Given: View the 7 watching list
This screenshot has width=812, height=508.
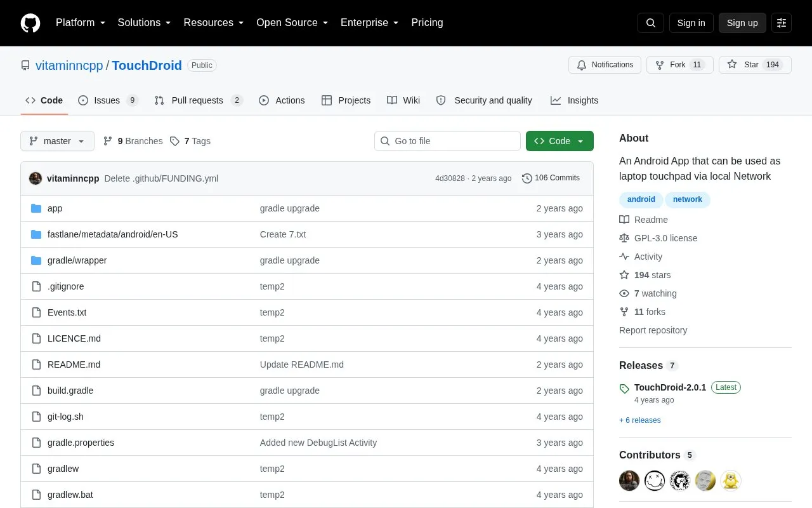Looking at the screenshot, I should [x=648, y=293].
